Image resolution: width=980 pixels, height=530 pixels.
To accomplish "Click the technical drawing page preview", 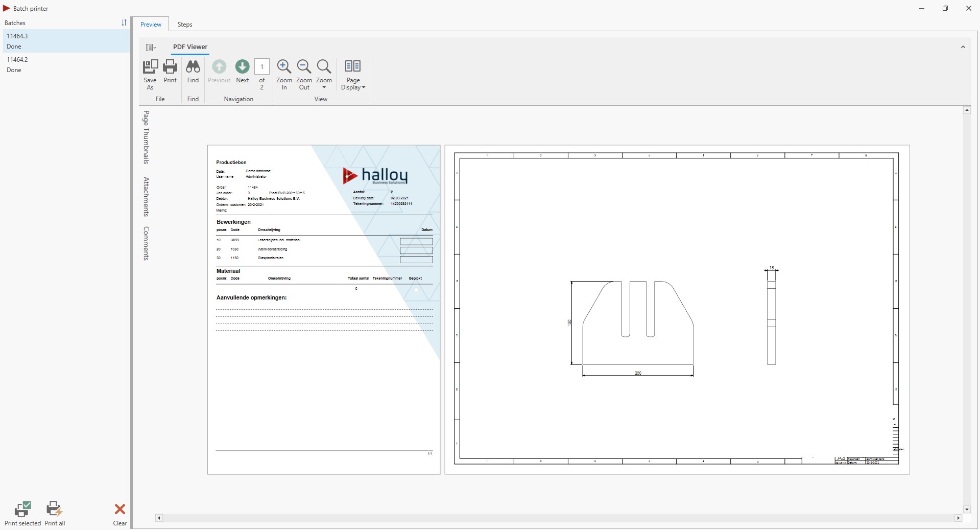I will point(677,310).
